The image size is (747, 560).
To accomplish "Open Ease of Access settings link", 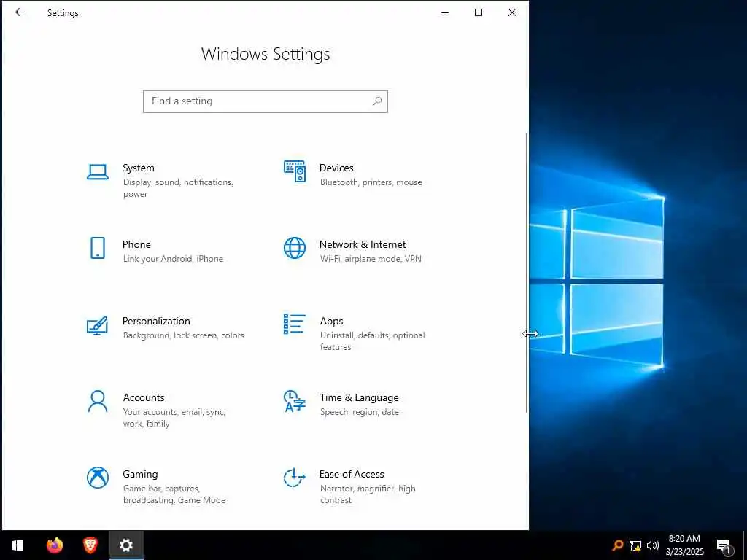I will point(352,474).
